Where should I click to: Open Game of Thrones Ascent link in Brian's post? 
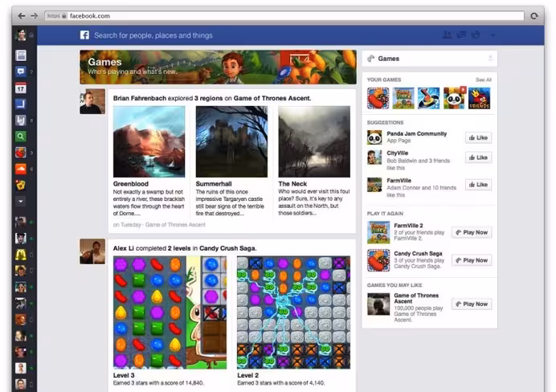coord(272,98)
